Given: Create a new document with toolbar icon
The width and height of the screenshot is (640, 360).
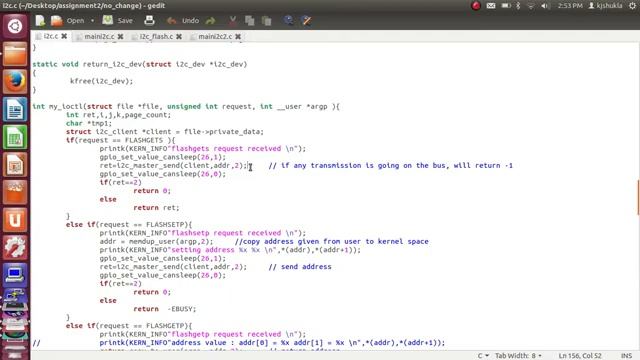Looking at the screenshot, I should (40, 20).
